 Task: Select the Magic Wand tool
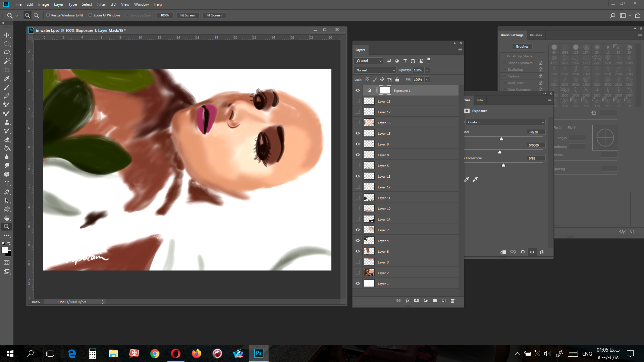point(7,61)
